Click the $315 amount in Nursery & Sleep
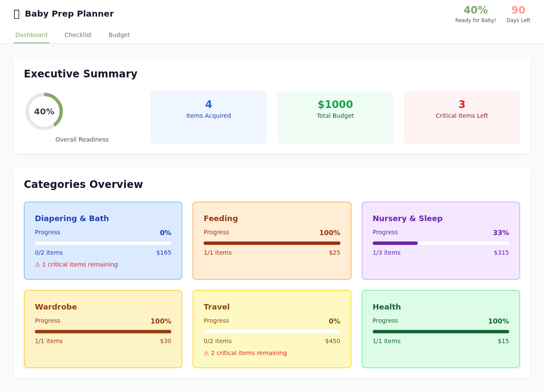The height and width of the screenshot is (392, 544). click(x=502, y=252)
